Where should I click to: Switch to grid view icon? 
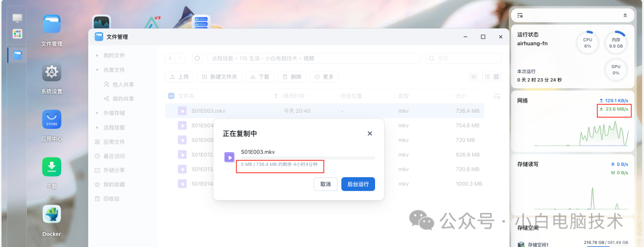coord(497,76)
